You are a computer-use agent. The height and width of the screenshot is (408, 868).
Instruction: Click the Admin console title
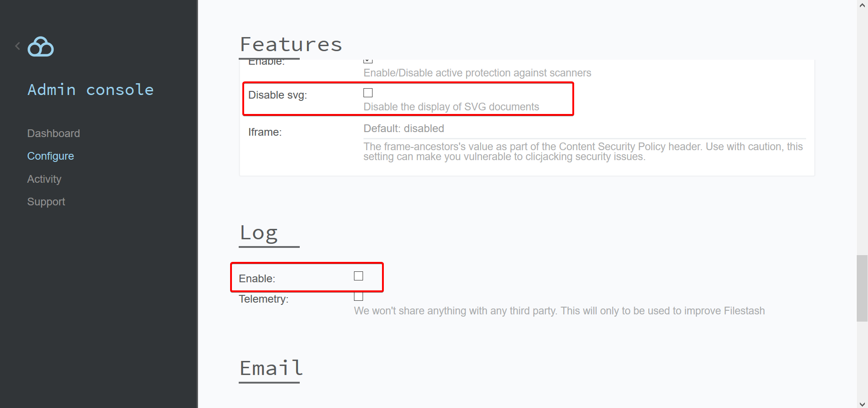pyautogui.click(x=91, y=90)
